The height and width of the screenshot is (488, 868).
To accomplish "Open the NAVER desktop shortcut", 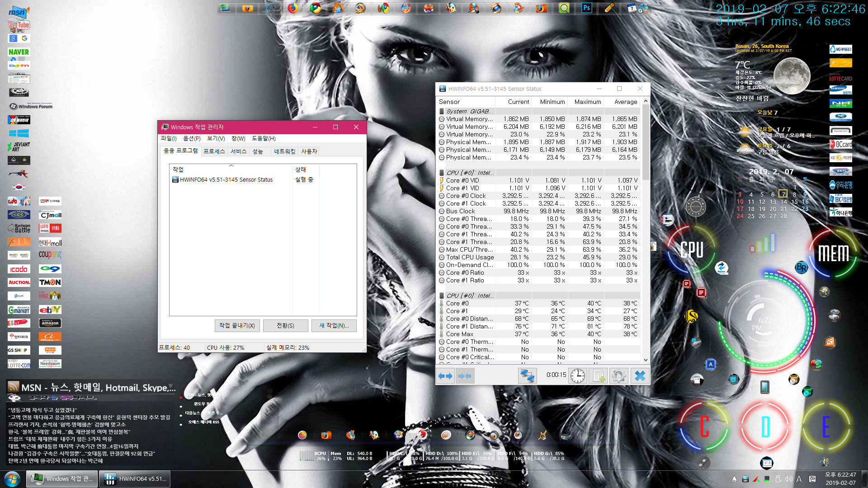I will (x=19, y=52).
